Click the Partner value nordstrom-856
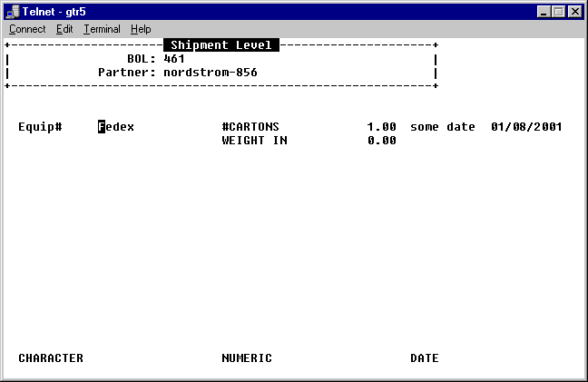Image resolution: width=588 pixels, height=382 pixels. (x=211, y=72)
